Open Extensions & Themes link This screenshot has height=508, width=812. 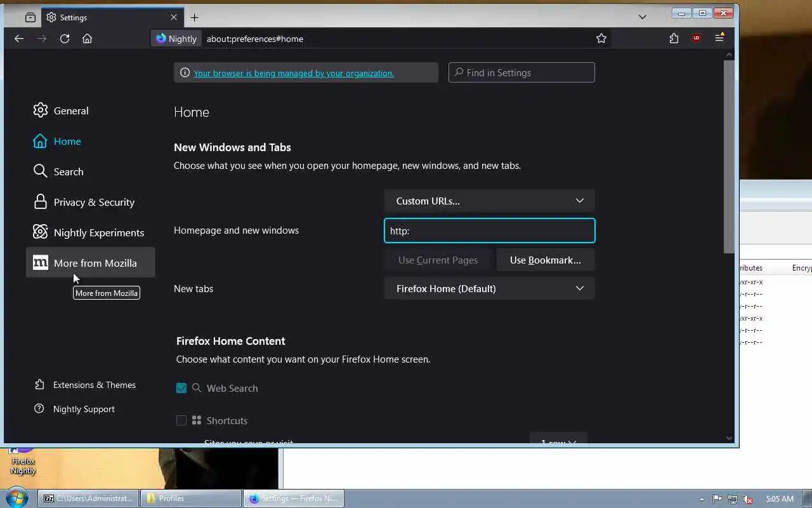[85, 385]
